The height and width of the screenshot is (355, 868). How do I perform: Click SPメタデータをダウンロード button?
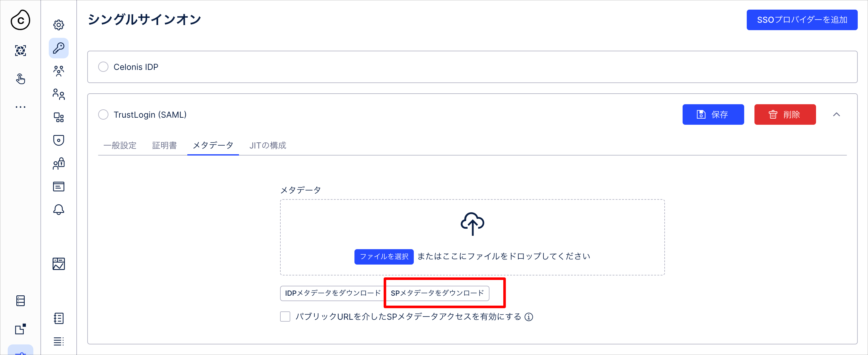click(x=438, y=293)
